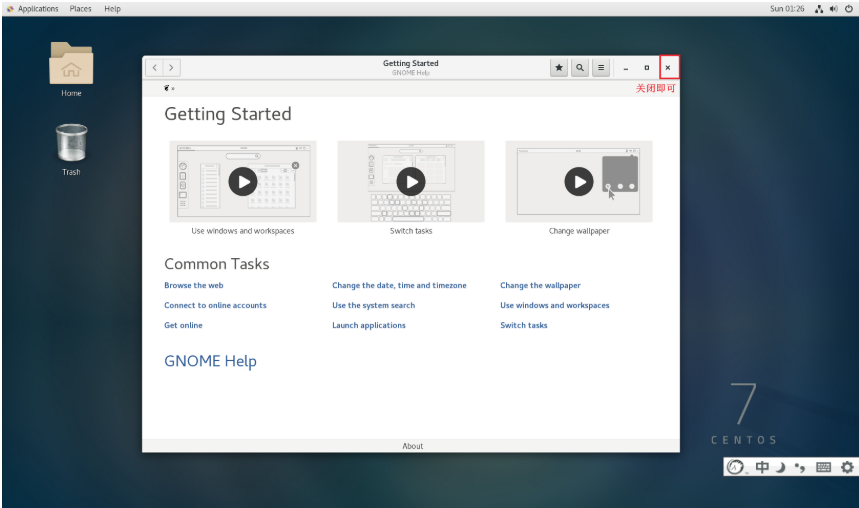Click the GNOME foot breadcrumb icon

click(x=167, y=88)
